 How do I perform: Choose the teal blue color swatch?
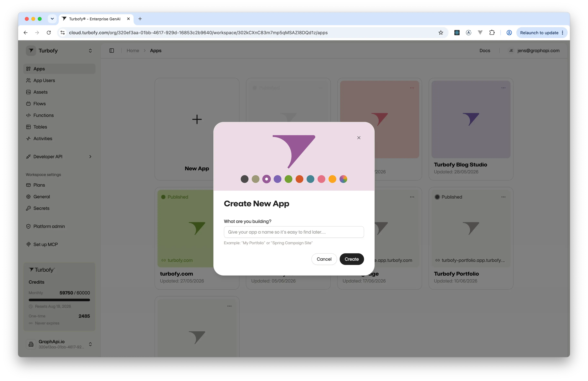pos(310,179)
